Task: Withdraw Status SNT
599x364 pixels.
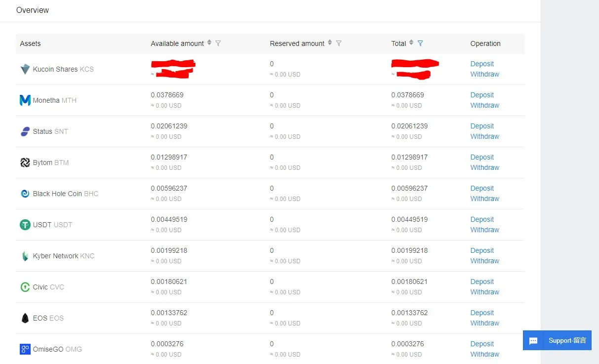Action: [x=485, y=136]
